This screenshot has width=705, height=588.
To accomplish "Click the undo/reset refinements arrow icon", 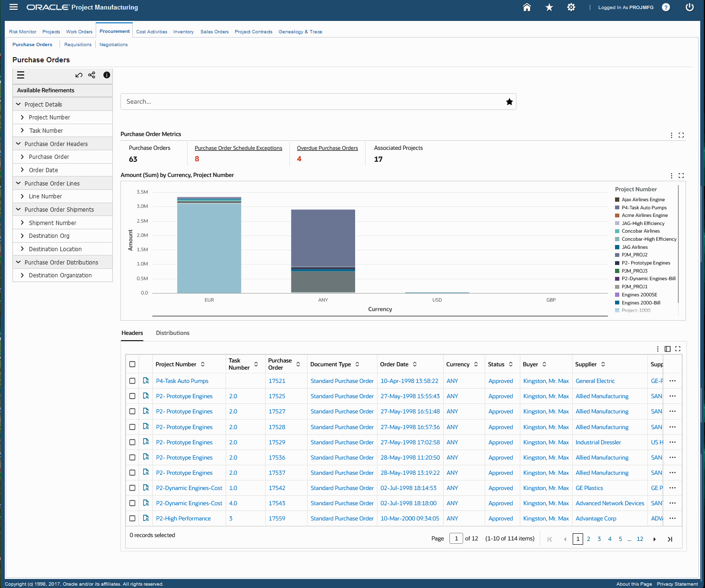I will click(79, 75).
